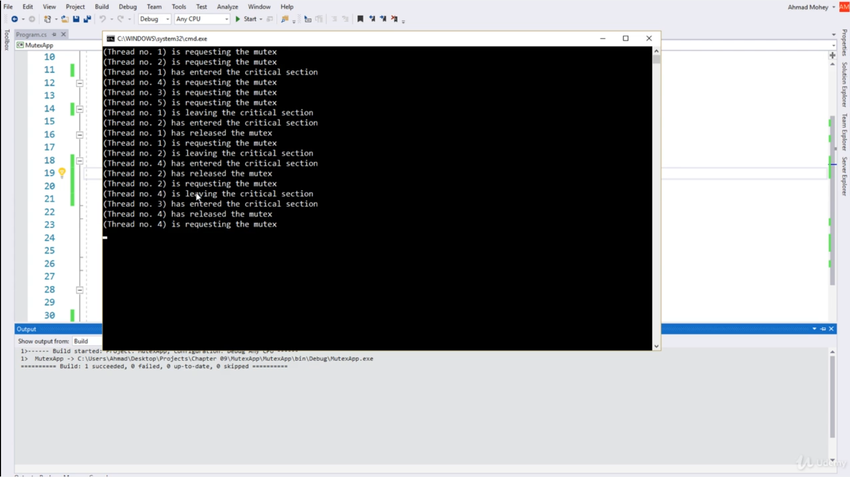This screenshot has height=477, width=850.
Task: Click the Clear Bookmarks icon with red X
Action: (395, 19)
